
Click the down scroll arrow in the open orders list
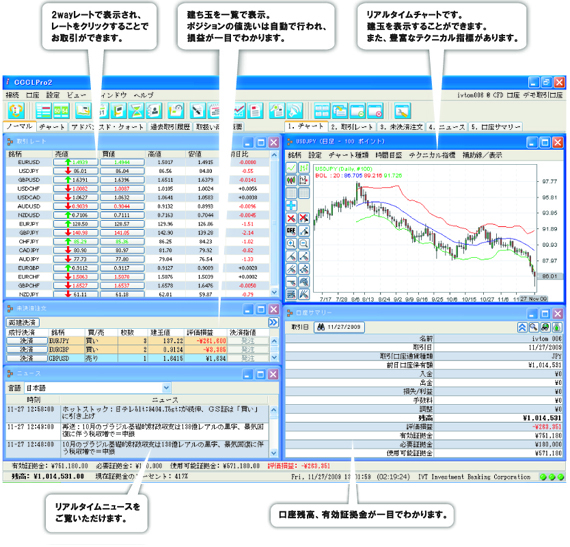274,358
